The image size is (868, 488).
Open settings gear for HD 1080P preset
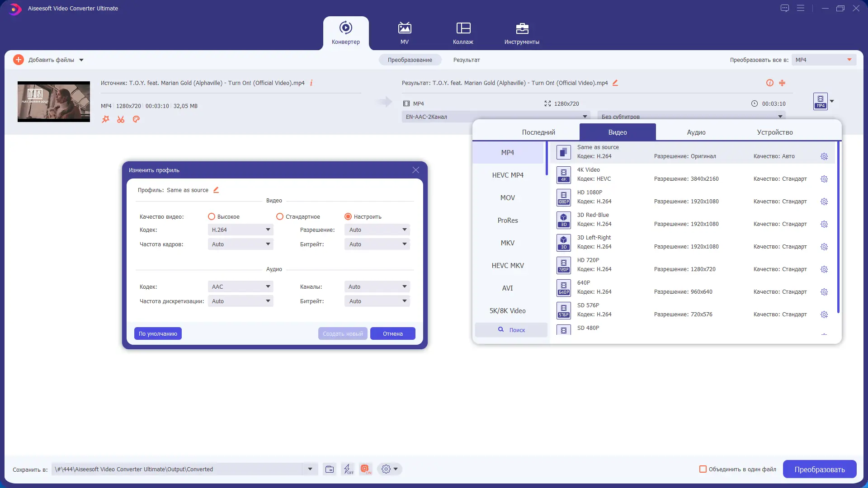pyautogui.click(x=824, y=202)
